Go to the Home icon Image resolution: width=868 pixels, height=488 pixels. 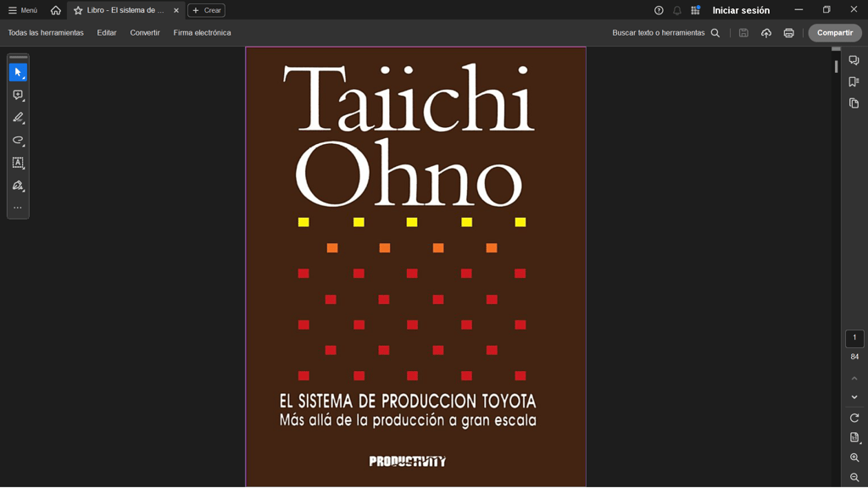55,10
